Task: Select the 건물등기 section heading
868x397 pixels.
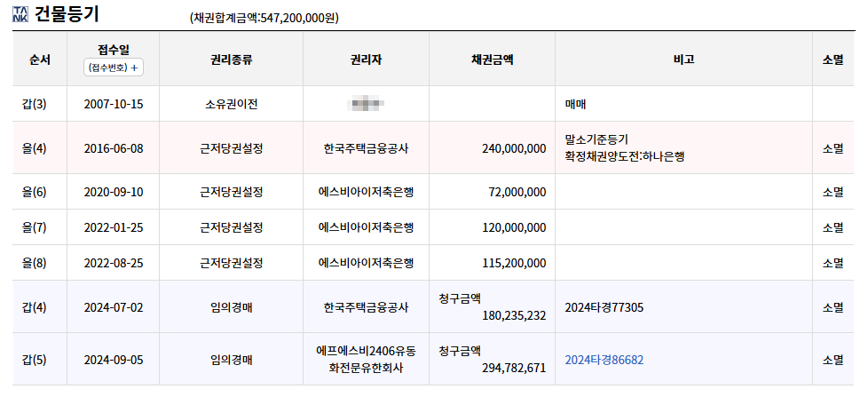Action: [x=67, y=14]
